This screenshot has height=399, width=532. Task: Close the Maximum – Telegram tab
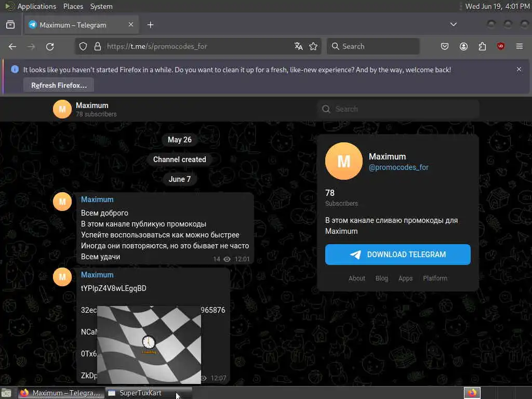(130, 24)
